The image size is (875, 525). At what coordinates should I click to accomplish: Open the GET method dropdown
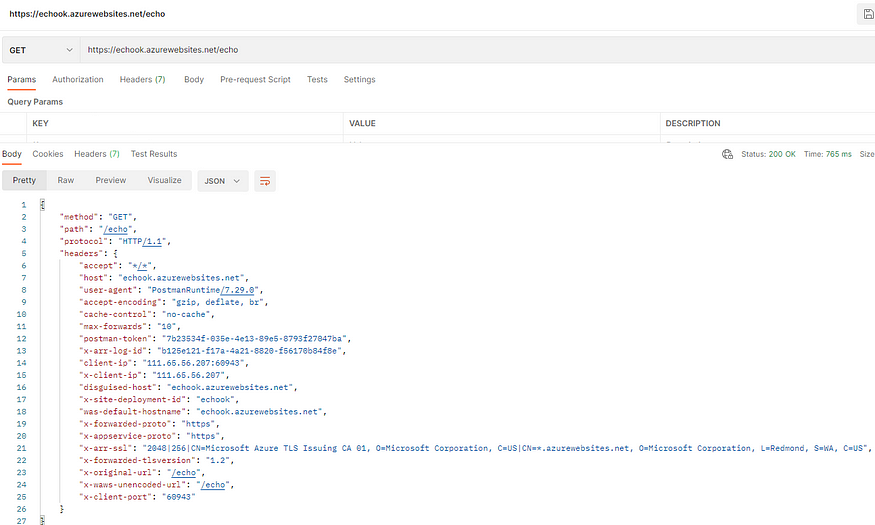click(x=41, y=50)
